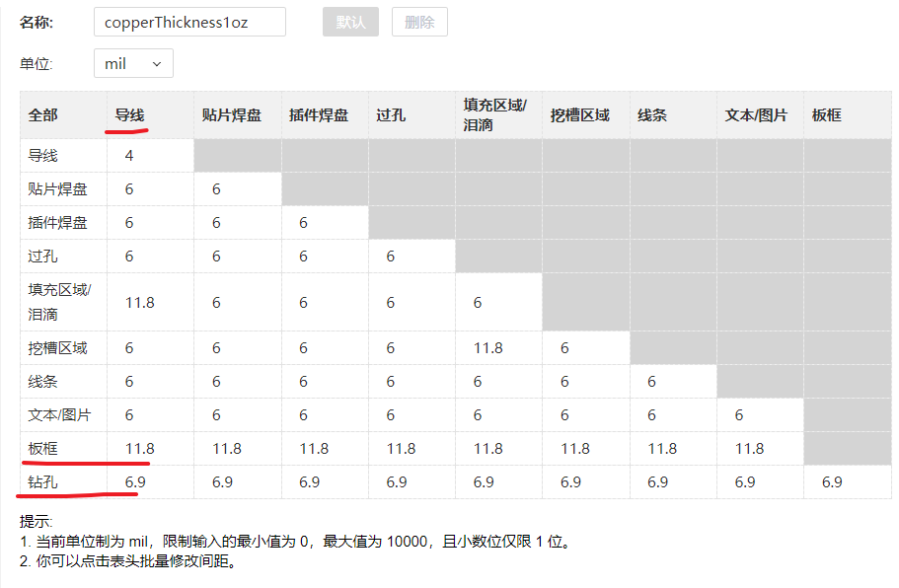Click the 名称 field containing copperThickness1oz

[189, 23]
